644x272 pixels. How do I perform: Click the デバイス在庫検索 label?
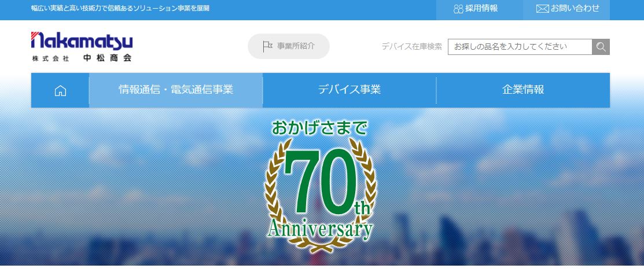tap(411, 46)
